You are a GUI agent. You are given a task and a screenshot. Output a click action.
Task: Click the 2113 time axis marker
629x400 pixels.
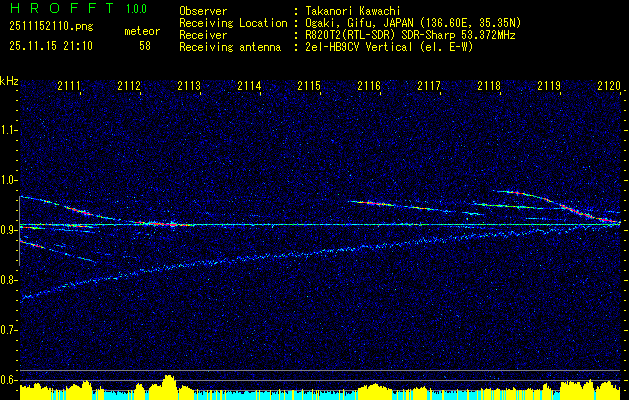189,85
